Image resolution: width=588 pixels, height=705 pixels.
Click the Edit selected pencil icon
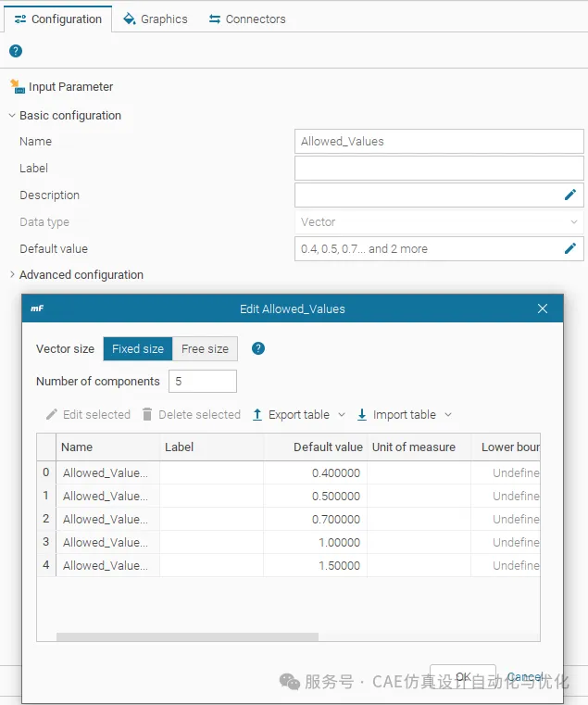[x=52, y=414]
